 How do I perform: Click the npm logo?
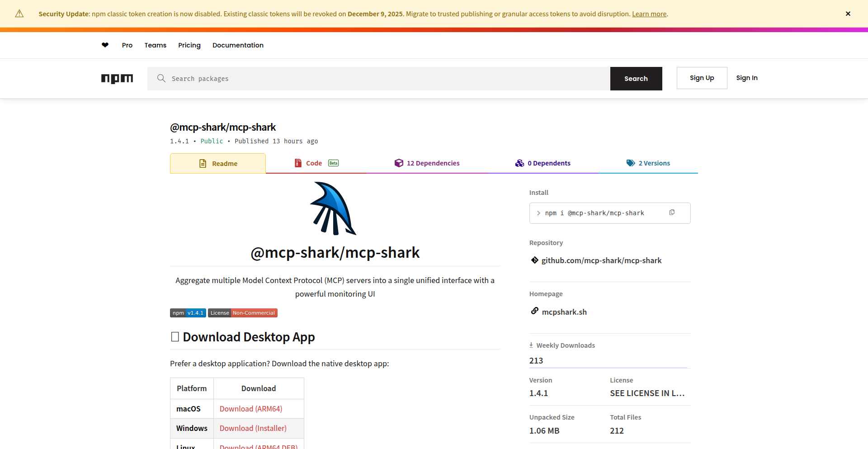(117, 79)
